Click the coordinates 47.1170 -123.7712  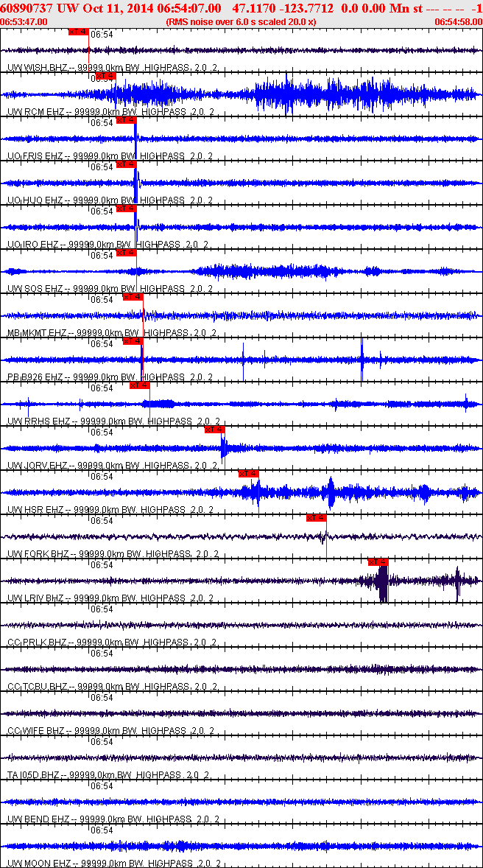pos(283,9)
